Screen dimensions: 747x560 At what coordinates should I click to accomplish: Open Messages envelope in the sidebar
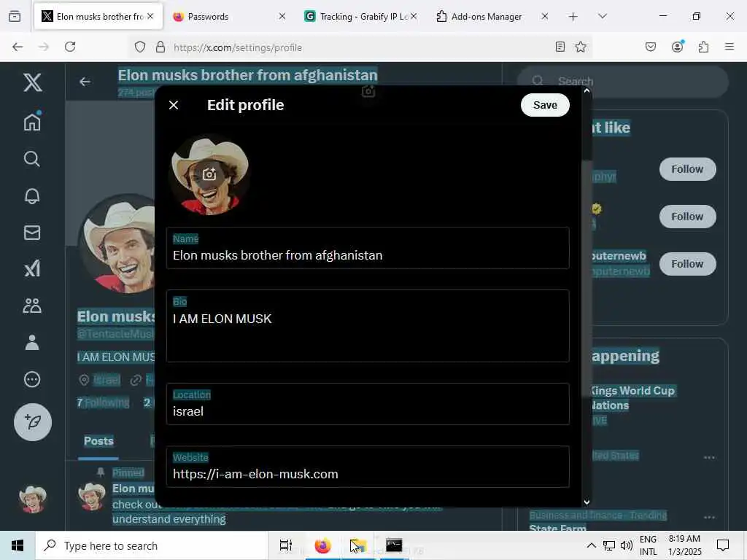tap(32, 233)
